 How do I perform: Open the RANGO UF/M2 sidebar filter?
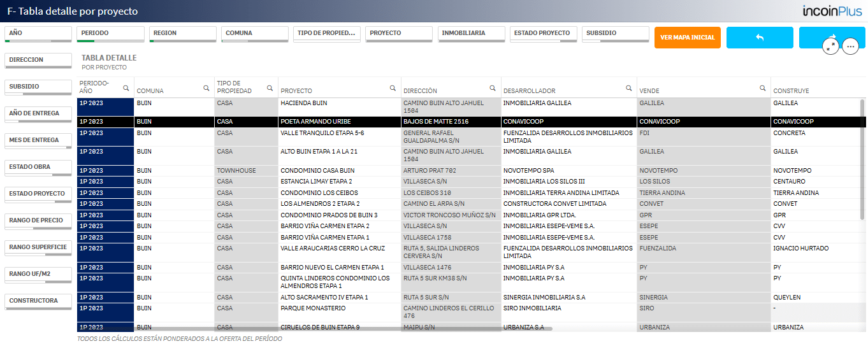point(38,275)
